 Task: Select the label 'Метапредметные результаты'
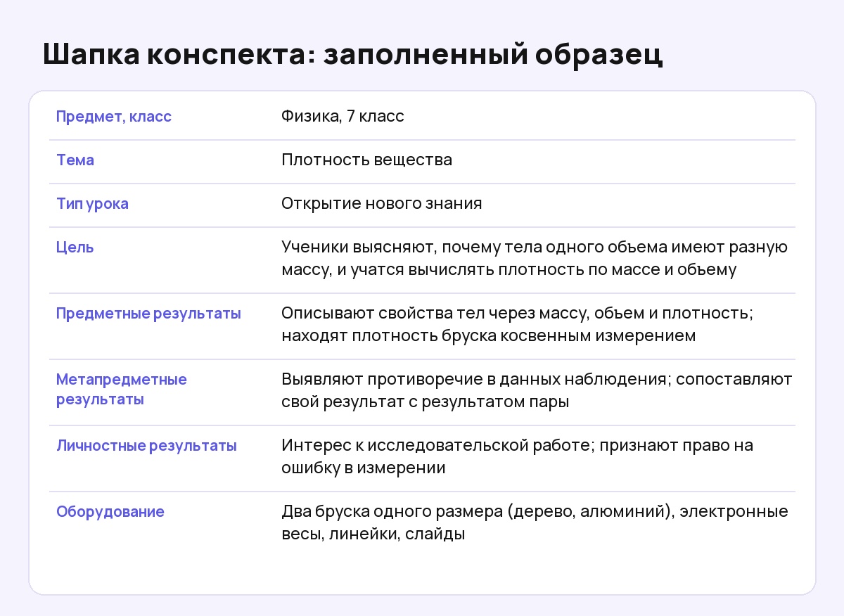tap(122, 390)
